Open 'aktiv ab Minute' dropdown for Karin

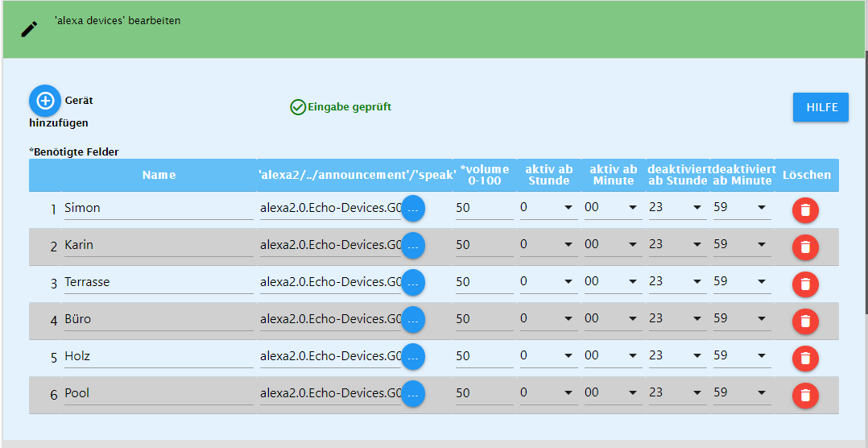pyautogui.click(x=613, y=245)
